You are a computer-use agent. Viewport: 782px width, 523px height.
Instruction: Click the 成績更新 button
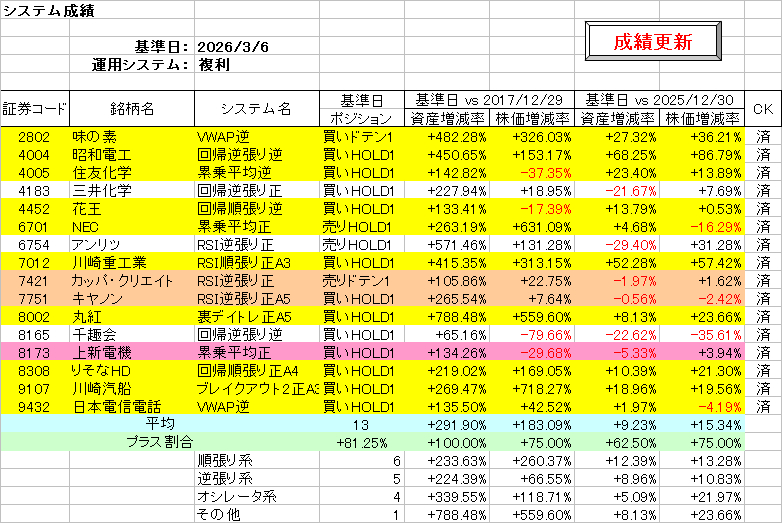(x=653, y=41)
